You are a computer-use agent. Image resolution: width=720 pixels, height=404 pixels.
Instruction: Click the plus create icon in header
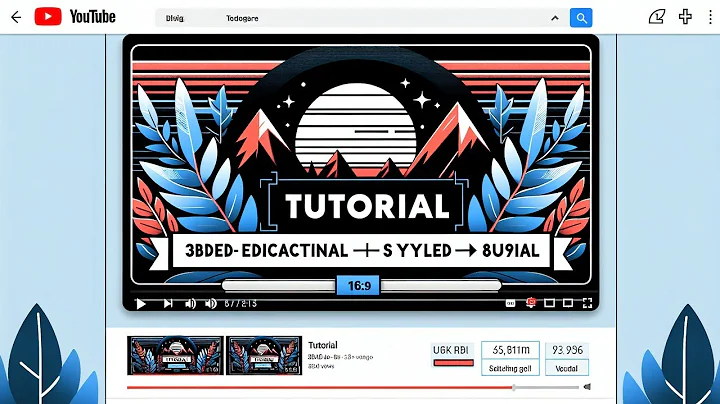[685, 17]
